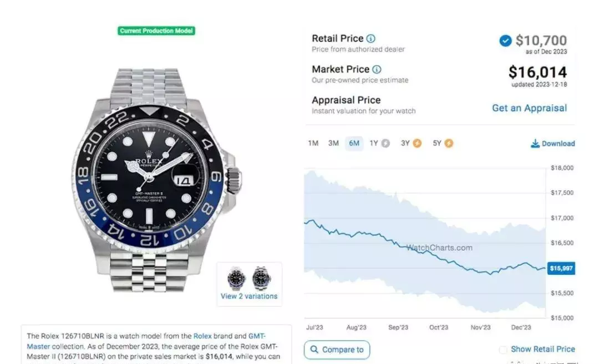Click the $15,997 price marker on chart
The image size is (599, 364).
[x=561, y=269]
